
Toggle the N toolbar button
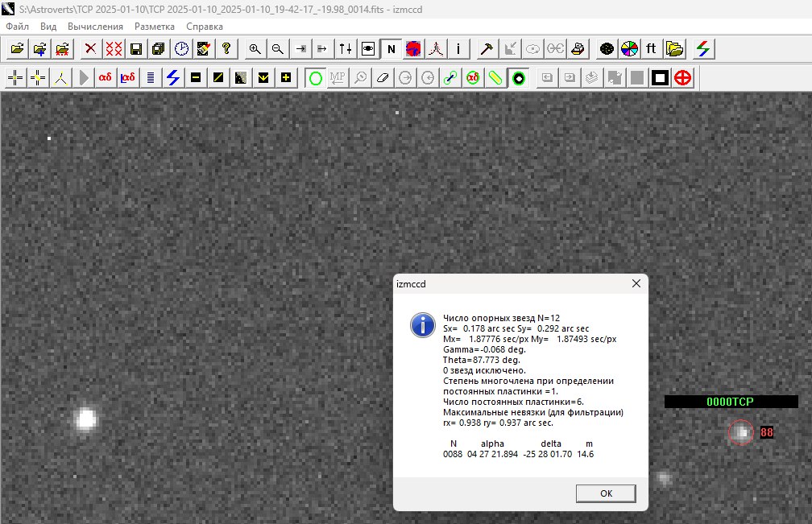coord(391,49)
